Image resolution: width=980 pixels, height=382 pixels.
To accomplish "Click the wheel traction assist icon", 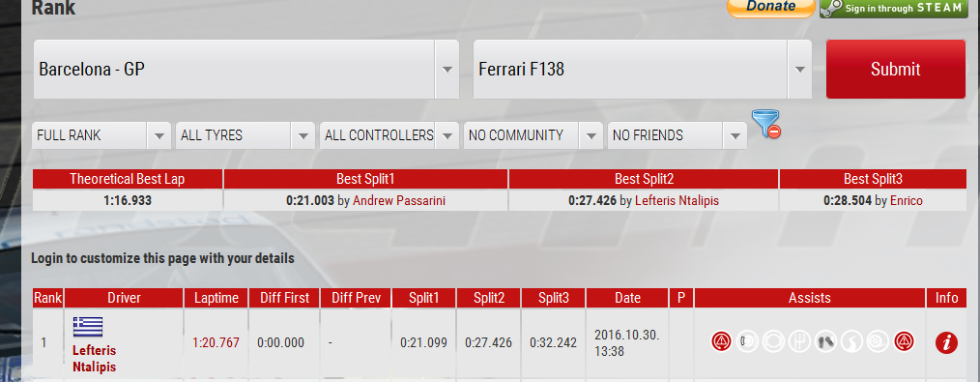I will click(878, 342).
